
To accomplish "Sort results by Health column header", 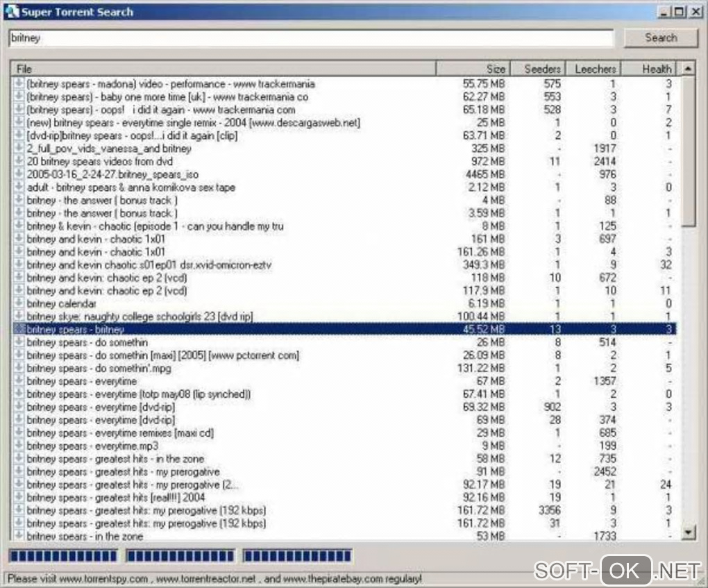I will pos(648,69).
